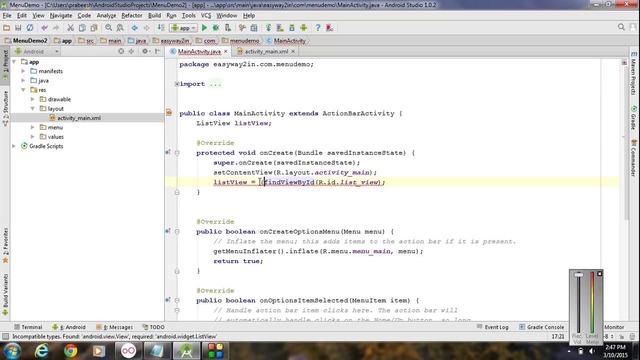Open the Messages tool window

[x=114, y=327]
